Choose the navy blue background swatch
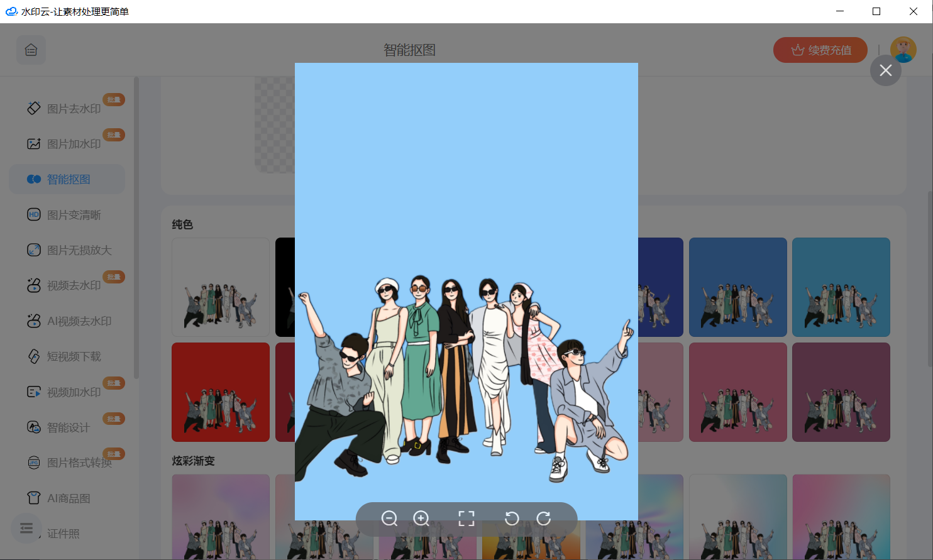 (660, 287)
